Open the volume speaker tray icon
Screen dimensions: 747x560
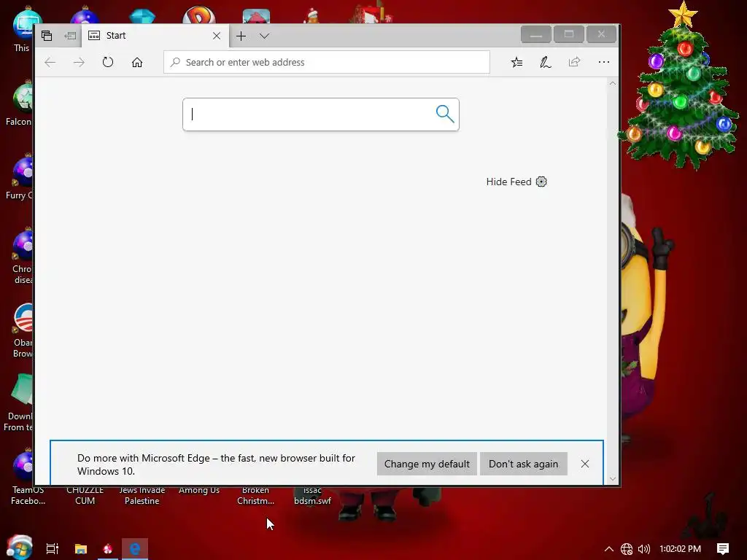(644, 549)
